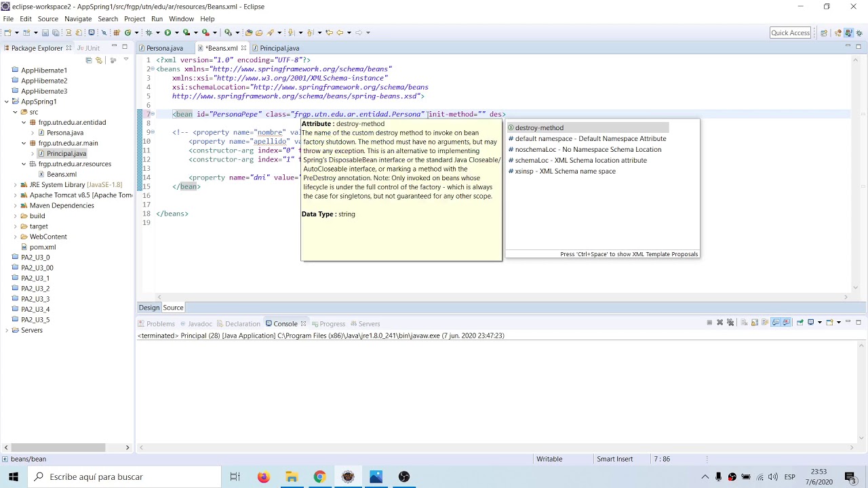
Task: Open the Problems view tab
Action: point(157,324)
